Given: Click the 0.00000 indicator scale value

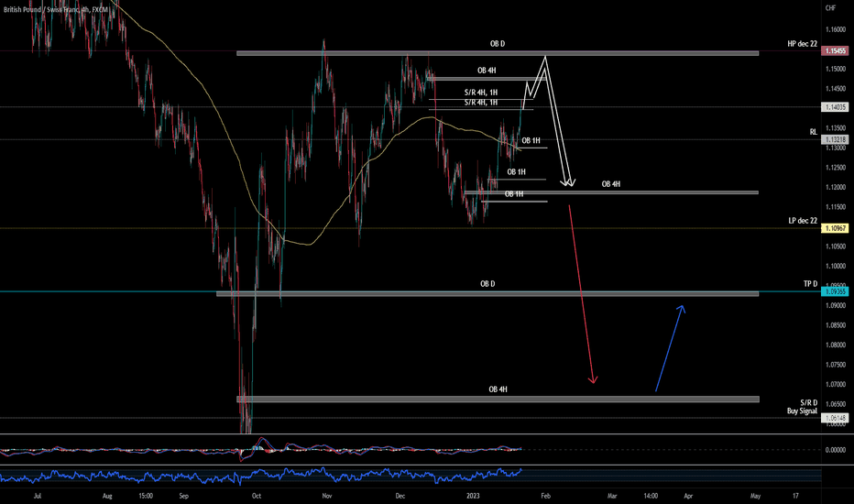Looking at the screenshot, I should 835,450.
